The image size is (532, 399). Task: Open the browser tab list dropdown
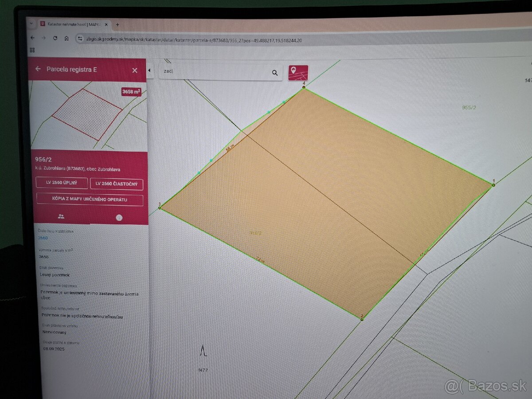(31, 23)
